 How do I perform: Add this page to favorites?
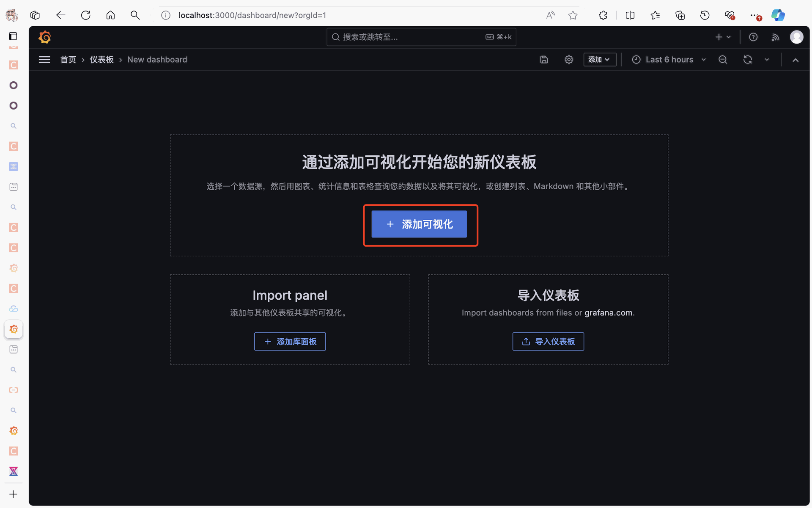[x=573, y=15]
